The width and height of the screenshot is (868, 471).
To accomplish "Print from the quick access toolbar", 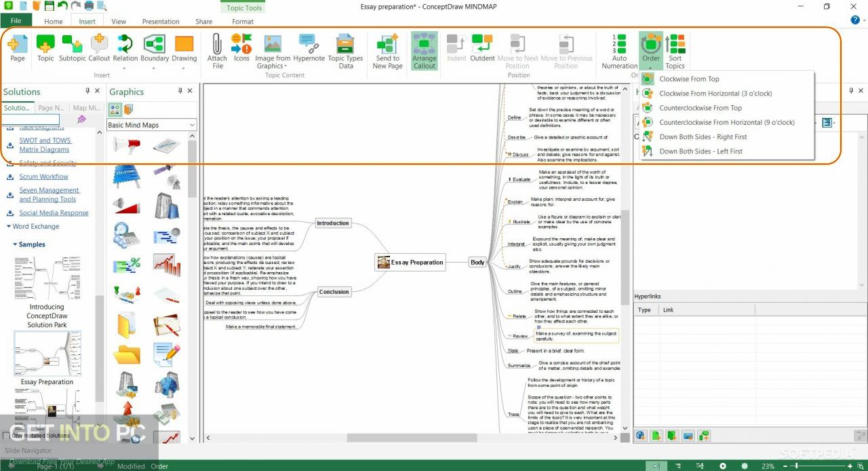I will 89,6.
